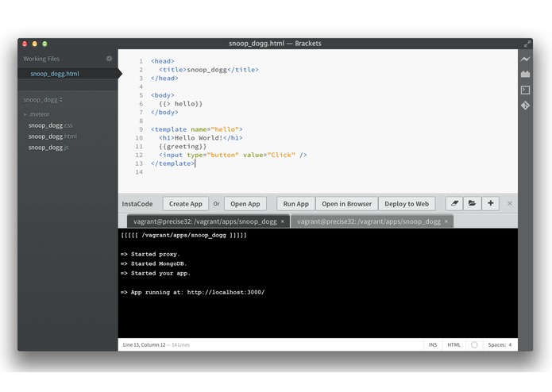Open Live Preview lightning icon
The image size is (552, 392).
(525, 59)
